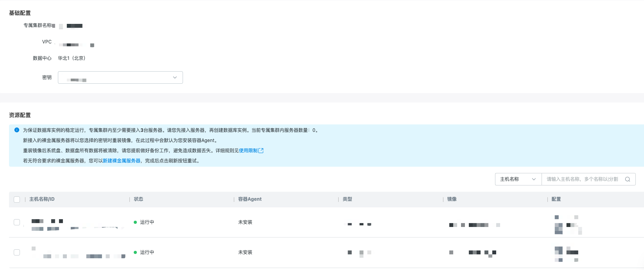Click the 主机名称/ID column header
The image size is (644, 270).
42,199
